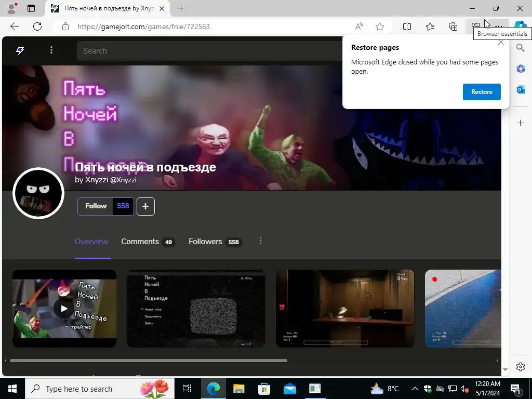Open Edge Settings and more ellipsis
532x399 pixels.
[498, 26]
